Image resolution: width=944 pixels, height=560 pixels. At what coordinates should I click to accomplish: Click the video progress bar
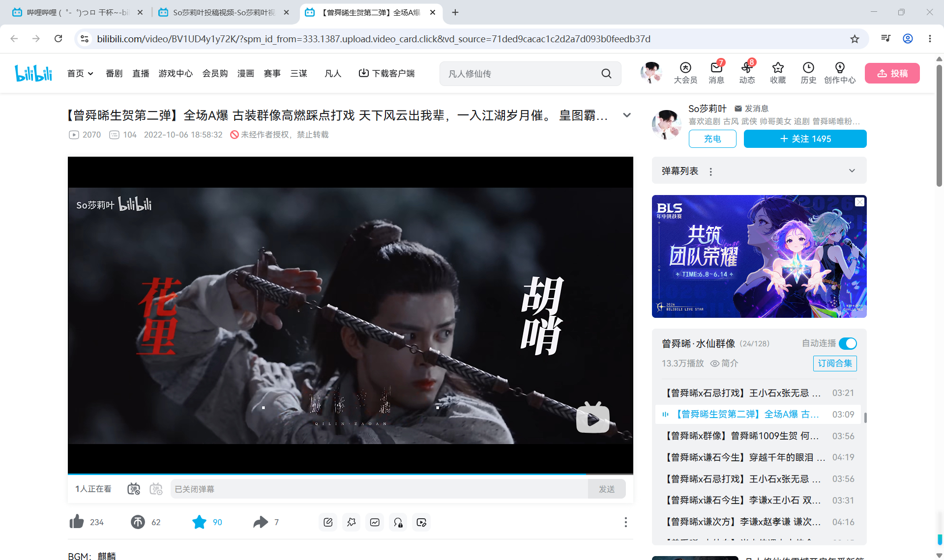coord(350,474)
